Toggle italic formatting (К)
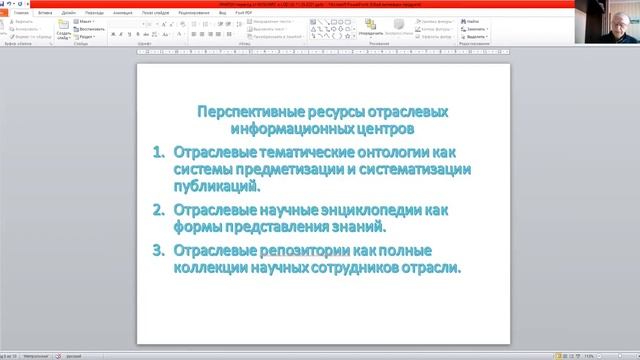Image resolution: width=640 pixels, height=360 pixels. (x=121, y=34)
